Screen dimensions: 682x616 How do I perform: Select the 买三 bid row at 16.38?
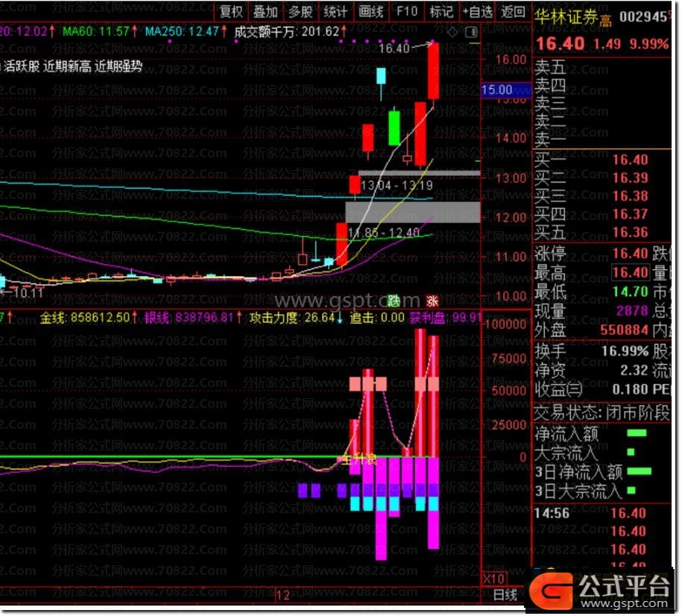(602, 196)
